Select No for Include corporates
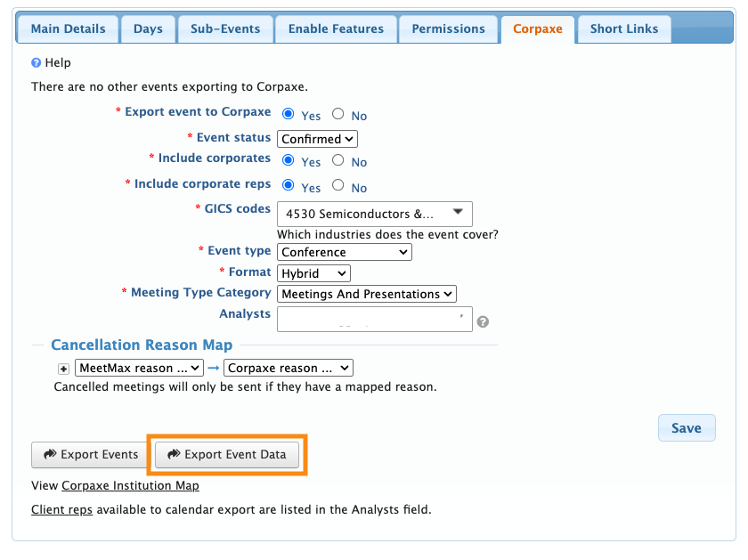The height and width of the screenshot is (560, 748). [338, 161]
